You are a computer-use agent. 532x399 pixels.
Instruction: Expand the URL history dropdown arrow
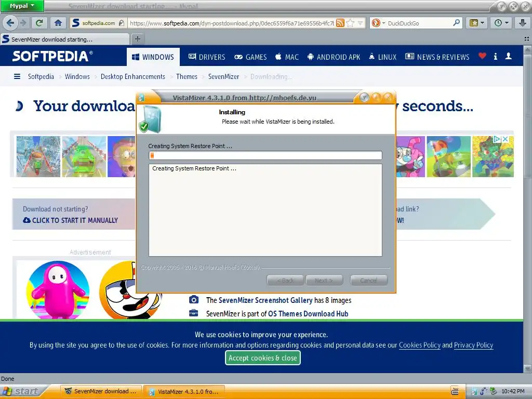(x=361, y=23)
